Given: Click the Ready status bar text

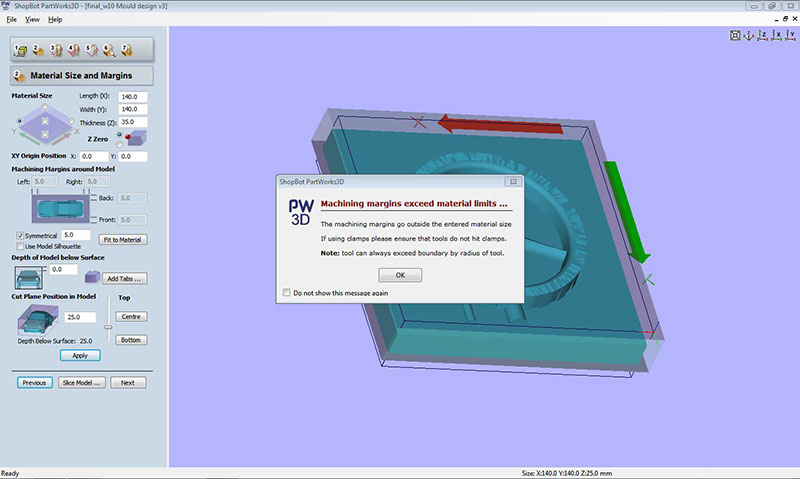Looking at the screenshot, I should tap(10, 473).
